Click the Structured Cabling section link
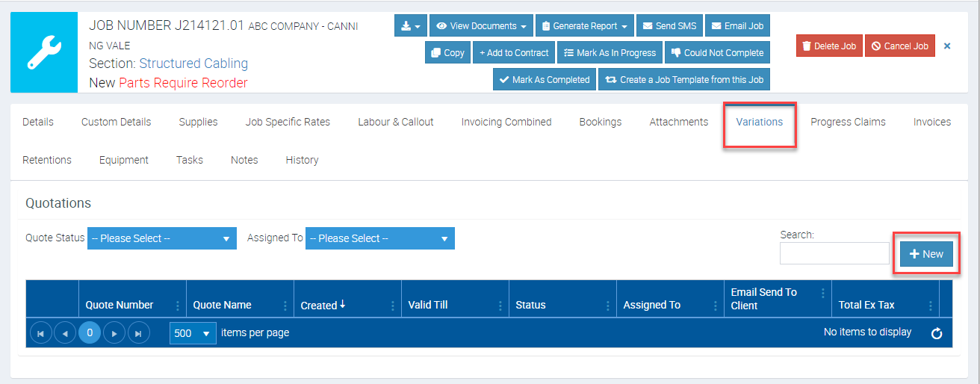The width and height of the screenshot is (980, 384). (193, 64)
